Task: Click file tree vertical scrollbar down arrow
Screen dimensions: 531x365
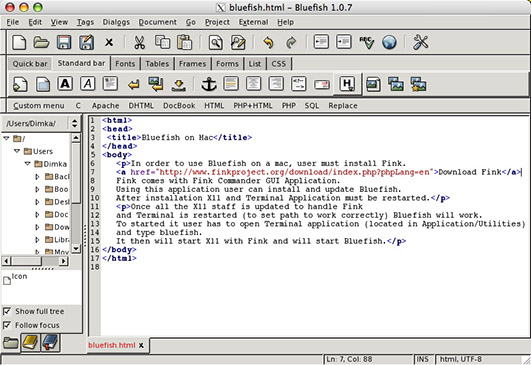Action: (x=76, y=249)
